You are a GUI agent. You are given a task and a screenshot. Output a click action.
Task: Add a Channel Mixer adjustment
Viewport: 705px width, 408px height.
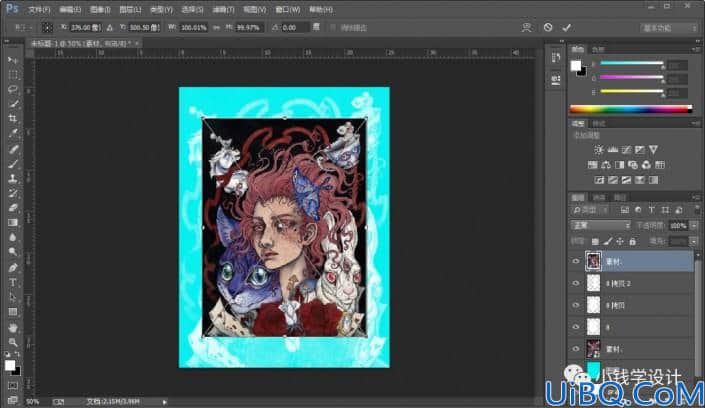pos(646,165)
